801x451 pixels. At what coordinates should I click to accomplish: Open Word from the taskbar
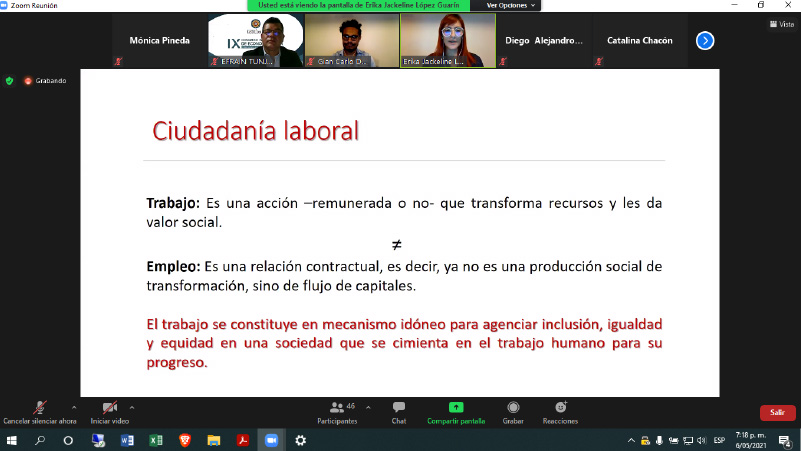(127, 440)
